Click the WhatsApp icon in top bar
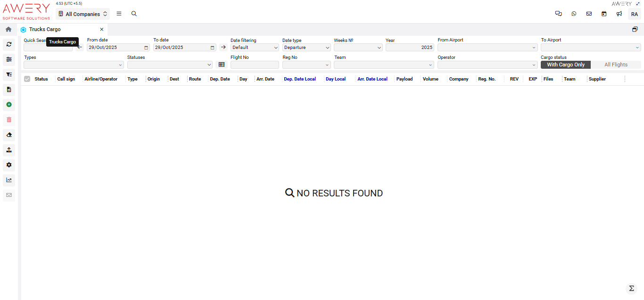The image size is (644, 300). pos(574,14)
